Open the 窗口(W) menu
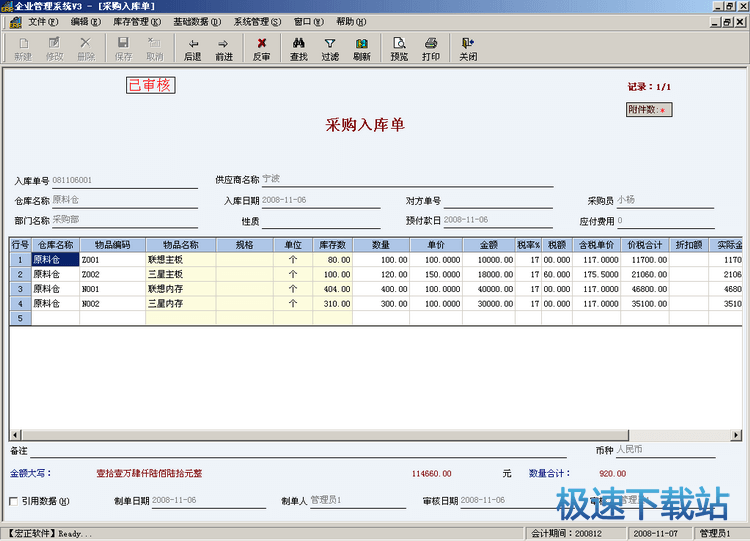The image size is (750, 541). point(309,22)
